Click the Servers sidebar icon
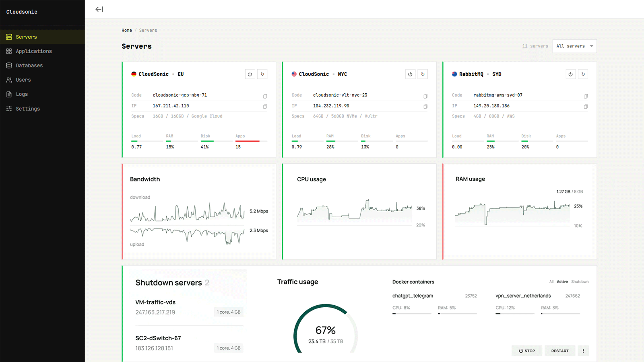 coord(9,37)
